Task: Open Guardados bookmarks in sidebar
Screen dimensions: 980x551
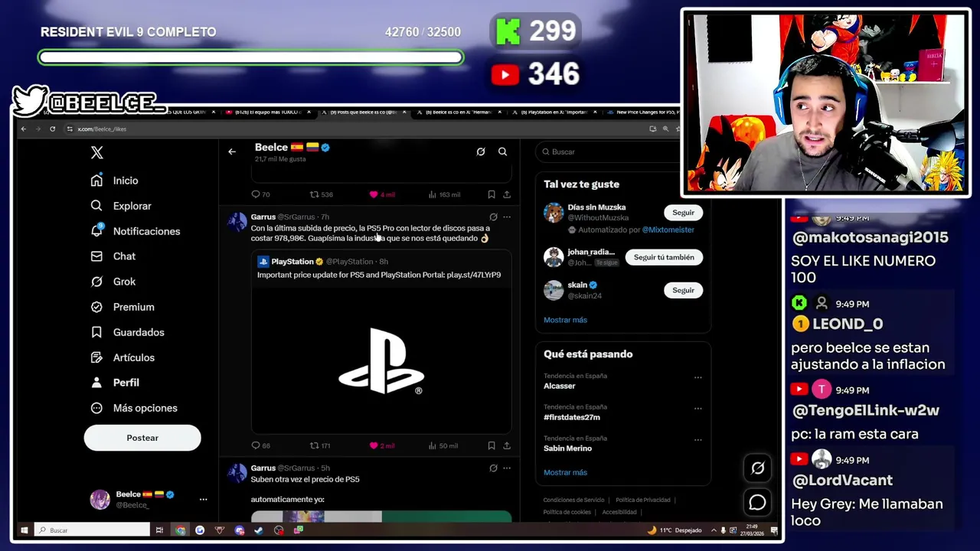Action: [x=127, y=332]
